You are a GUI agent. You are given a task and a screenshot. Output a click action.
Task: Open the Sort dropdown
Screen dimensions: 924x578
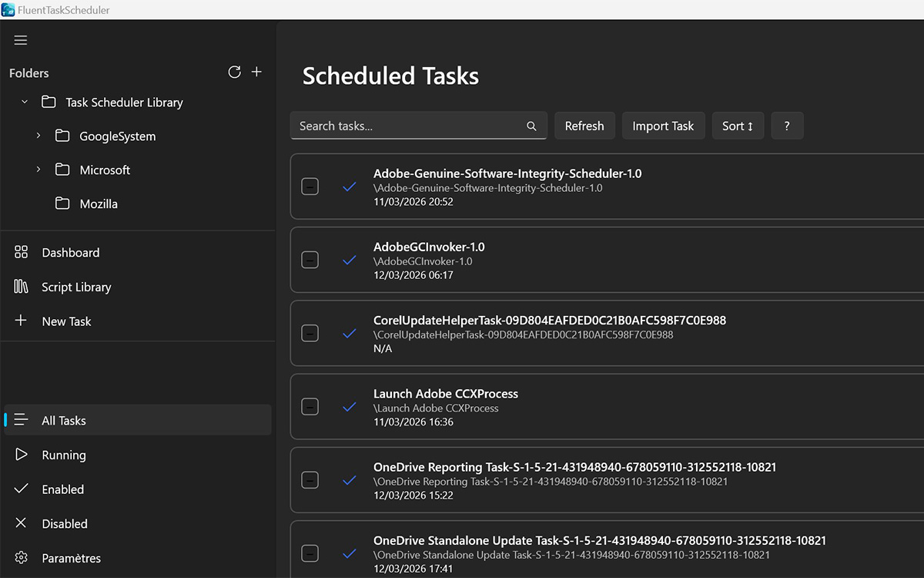coord(737,126)
